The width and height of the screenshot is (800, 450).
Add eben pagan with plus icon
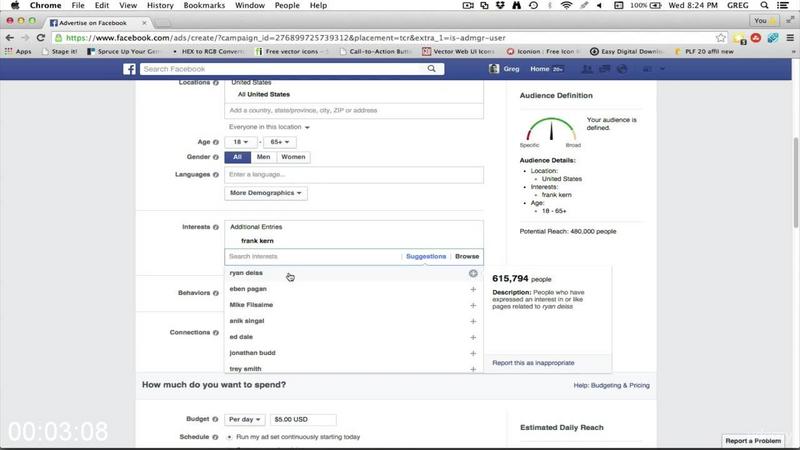(473, 289)
